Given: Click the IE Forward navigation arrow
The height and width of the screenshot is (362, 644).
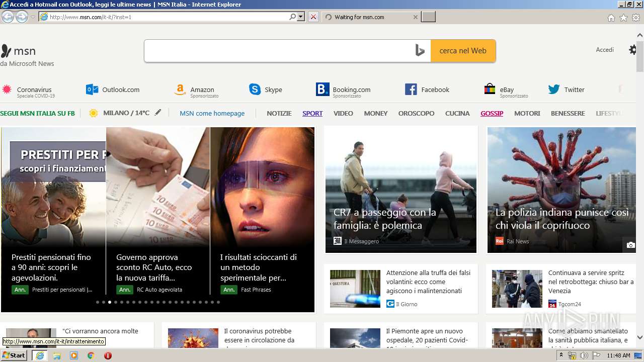Looking at the screenshot, I should 22,17.
